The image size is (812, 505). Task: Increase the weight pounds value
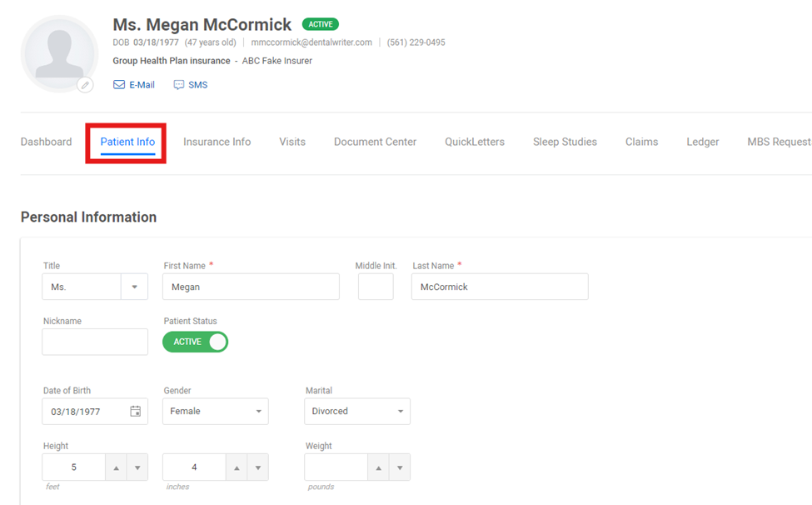click(x=379, y=467)
